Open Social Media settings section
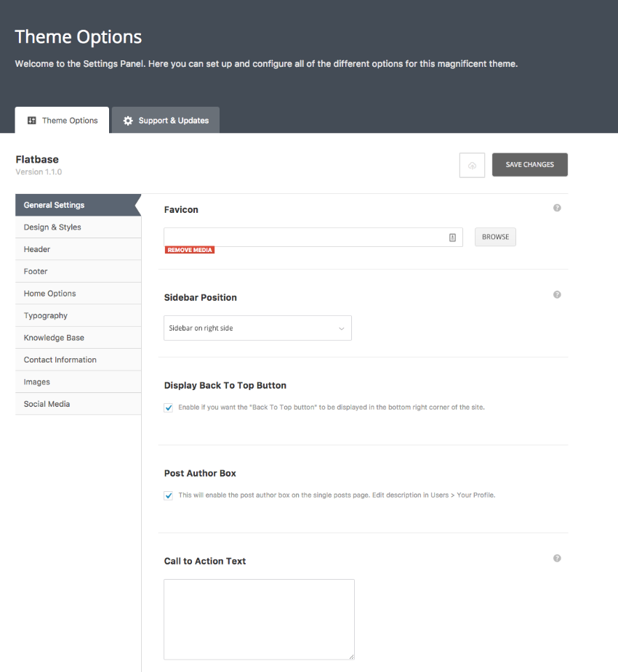The image size is (618, 672). pos(47,404)
